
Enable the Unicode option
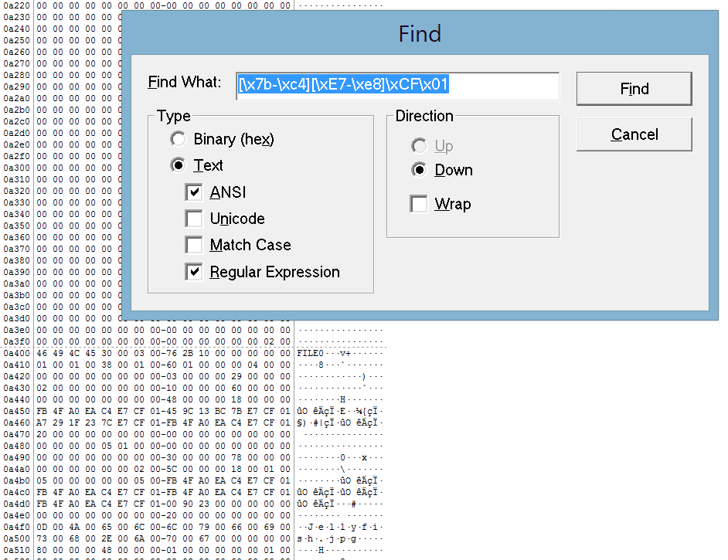click(x=194, y=219)
